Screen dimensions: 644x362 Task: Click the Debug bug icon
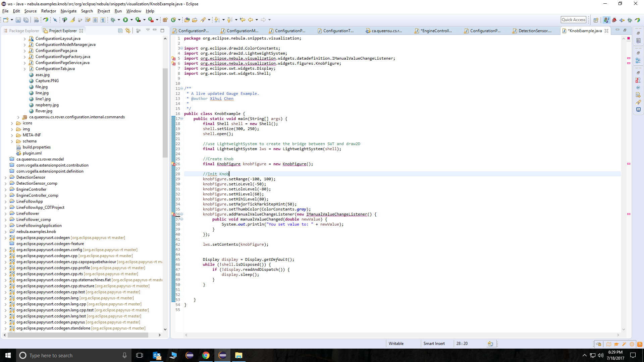[113, 20]
